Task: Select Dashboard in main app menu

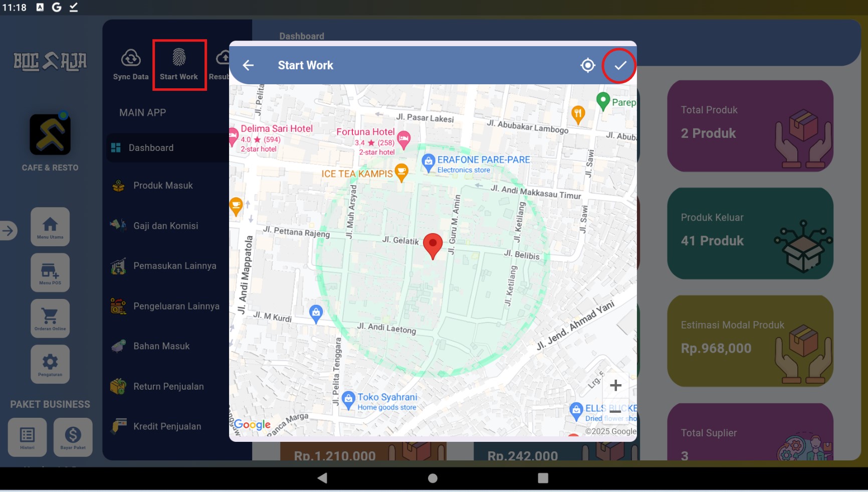Action: click(168, 147)
